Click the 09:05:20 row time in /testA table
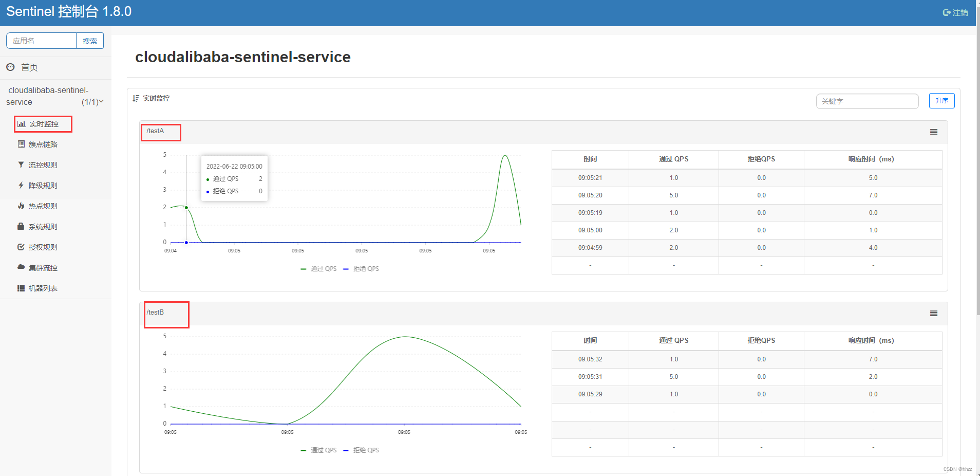This screenshot has width=980, height=476. (x=590, y=195)
